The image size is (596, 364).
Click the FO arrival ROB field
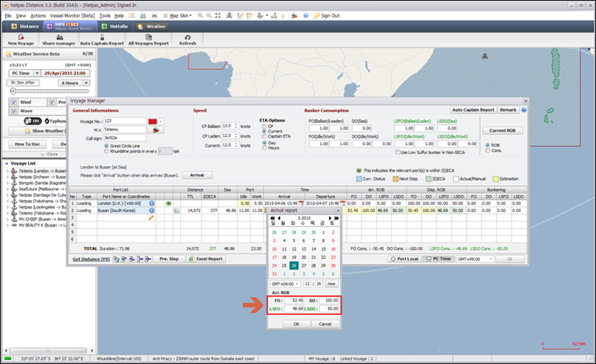pyautogui.click(x=294, y=301)
